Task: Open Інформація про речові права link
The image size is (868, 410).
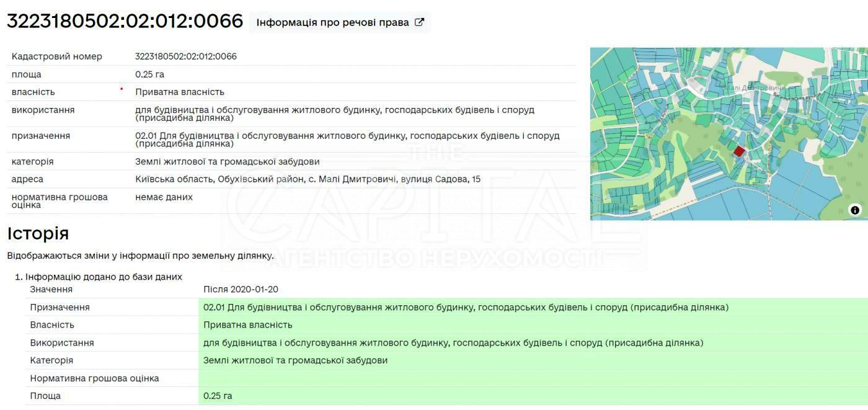Action: pyautogui.click(x=332, y=22)
